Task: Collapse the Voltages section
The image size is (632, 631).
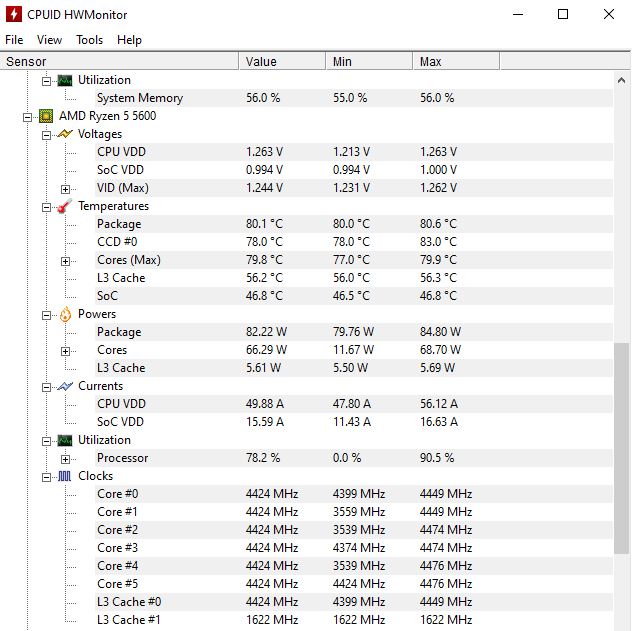Action: point(46,135)
